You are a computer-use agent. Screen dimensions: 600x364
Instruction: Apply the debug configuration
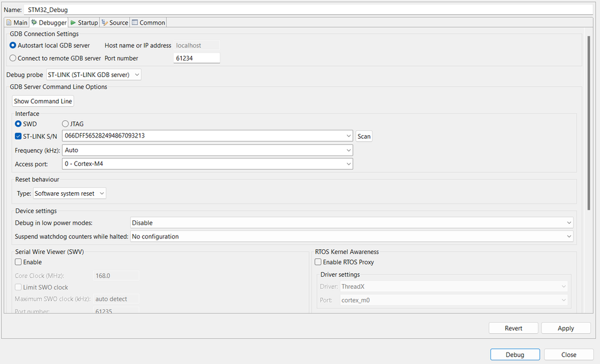click(566, 328)
